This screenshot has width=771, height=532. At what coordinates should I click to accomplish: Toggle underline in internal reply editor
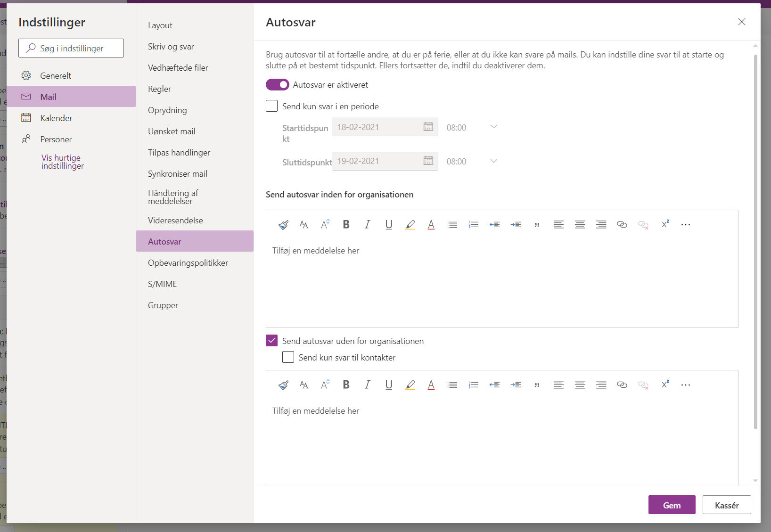coord(389,225)
